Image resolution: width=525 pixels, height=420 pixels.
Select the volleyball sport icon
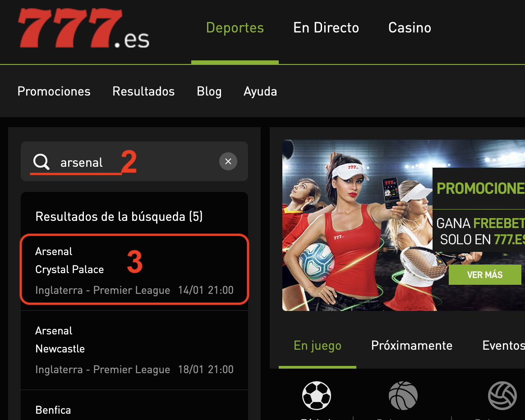502,396
